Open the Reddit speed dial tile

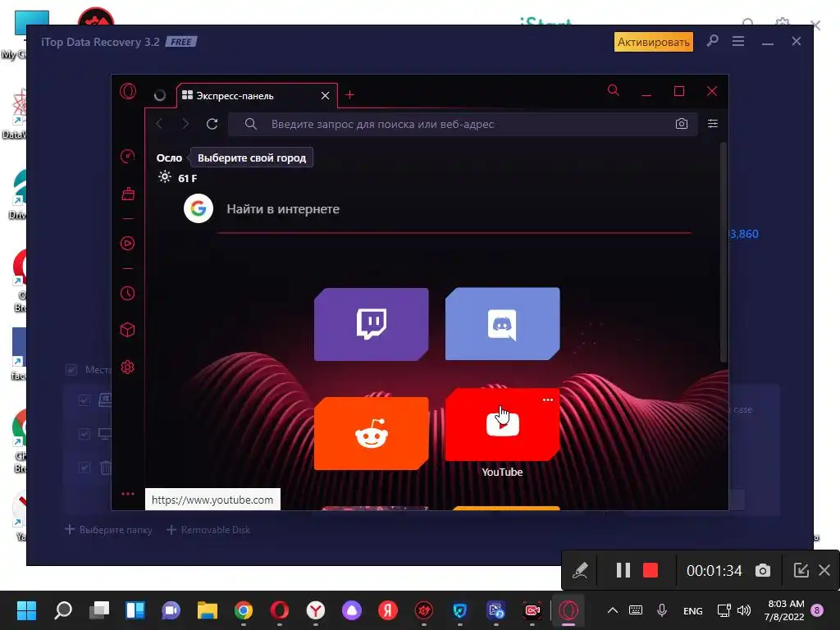coord(372,433)
